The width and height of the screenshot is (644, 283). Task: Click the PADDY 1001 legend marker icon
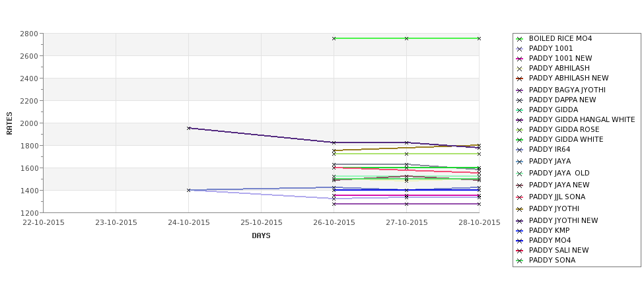pyautogui.click(x=520, y=49)
